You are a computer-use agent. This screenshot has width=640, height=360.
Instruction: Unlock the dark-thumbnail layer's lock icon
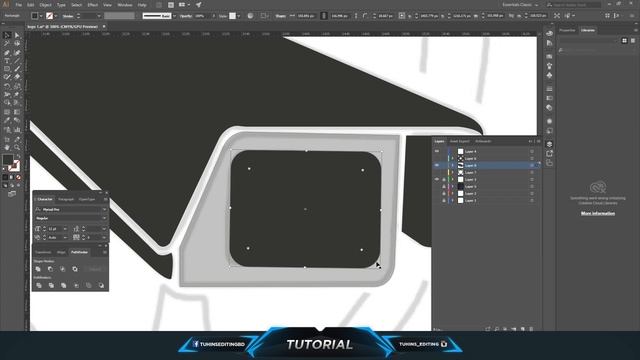tap(444, 187)
